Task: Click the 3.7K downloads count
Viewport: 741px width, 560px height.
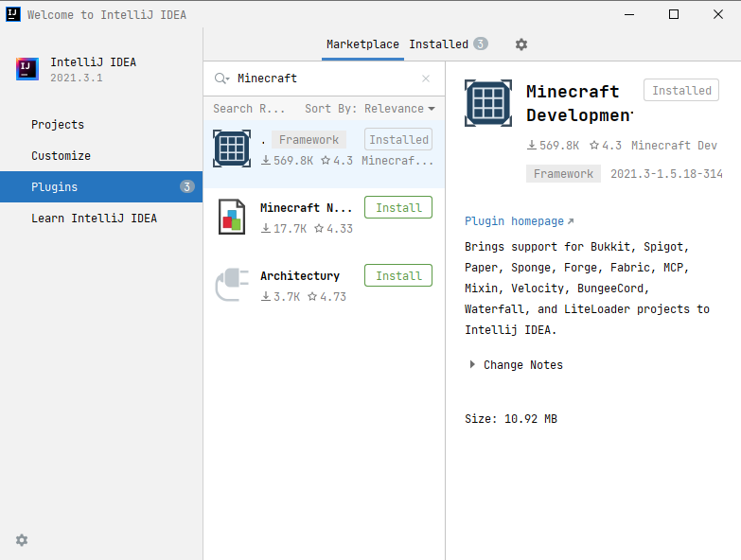Action: 281,296
